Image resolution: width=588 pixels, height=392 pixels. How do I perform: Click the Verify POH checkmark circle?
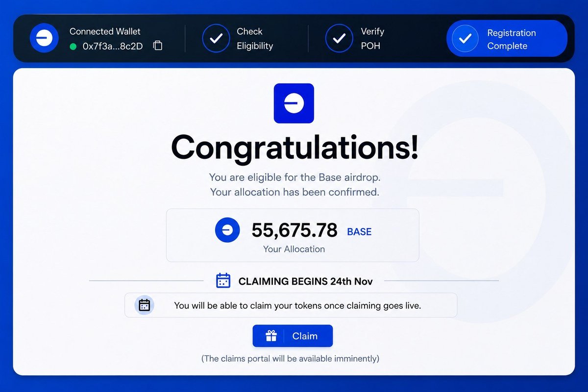pos(339,38)
